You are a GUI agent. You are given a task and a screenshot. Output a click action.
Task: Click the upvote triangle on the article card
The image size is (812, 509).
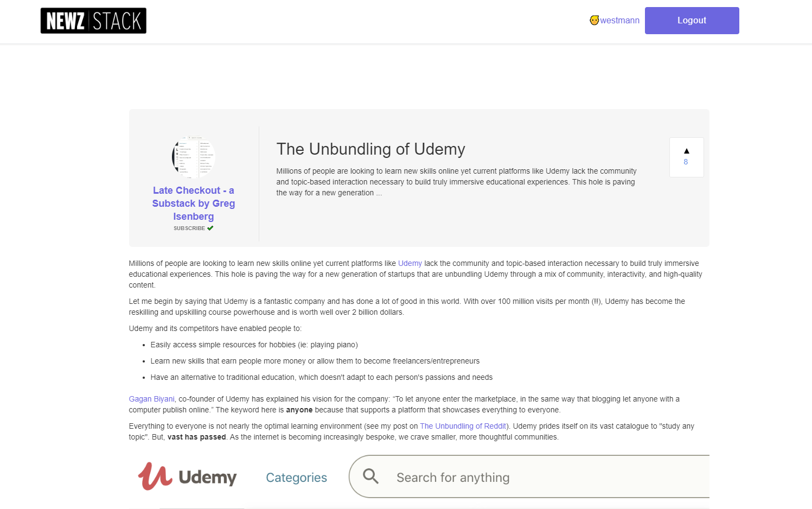(686, 150)
